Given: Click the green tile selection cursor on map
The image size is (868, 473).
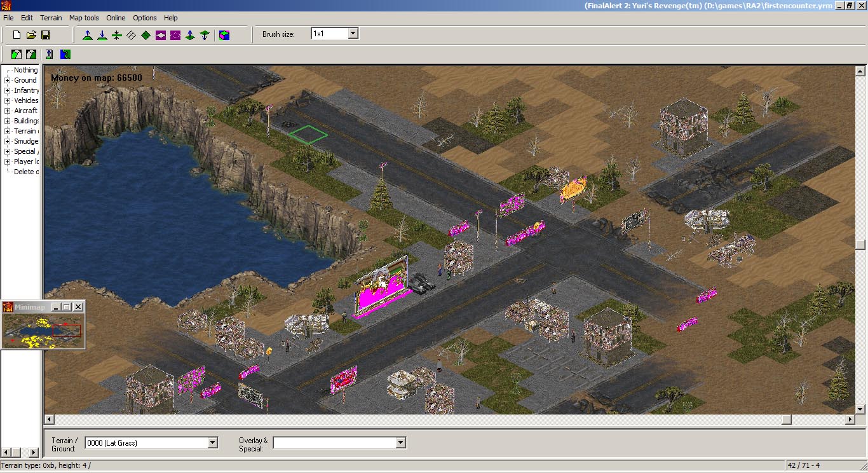Looking at the screenshot, I should [x=308, y=134].
